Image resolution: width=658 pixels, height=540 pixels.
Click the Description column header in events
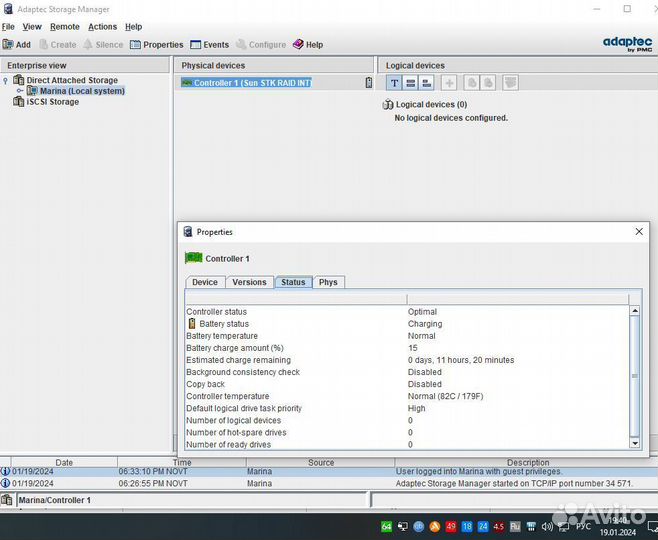point(527,462)
